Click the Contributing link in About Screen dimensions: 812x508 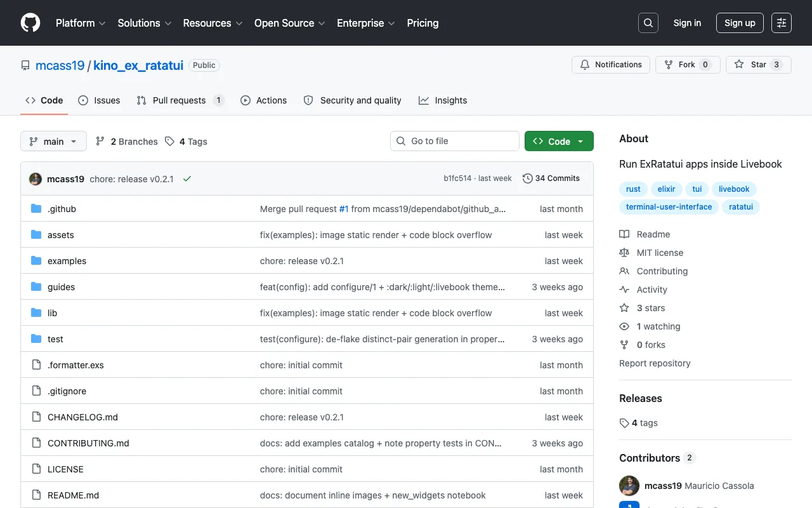[x=662, y=271]
